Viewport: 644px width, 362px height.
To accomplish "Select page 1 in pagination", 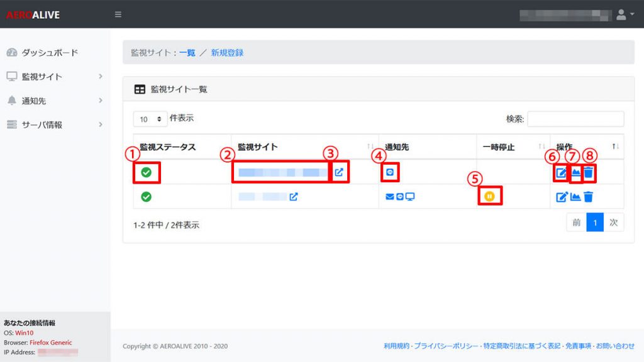I will click(x=595, y=222).
